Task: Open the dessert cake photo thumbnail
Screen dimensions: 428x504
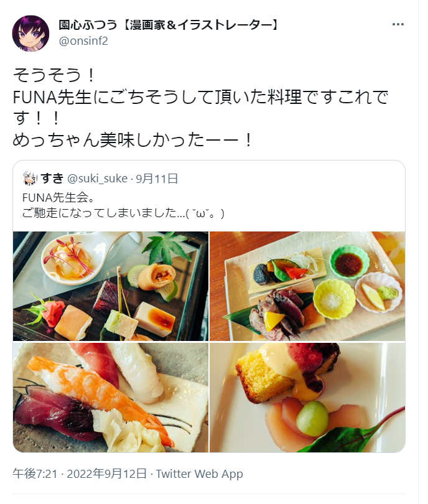Action: 307,397
